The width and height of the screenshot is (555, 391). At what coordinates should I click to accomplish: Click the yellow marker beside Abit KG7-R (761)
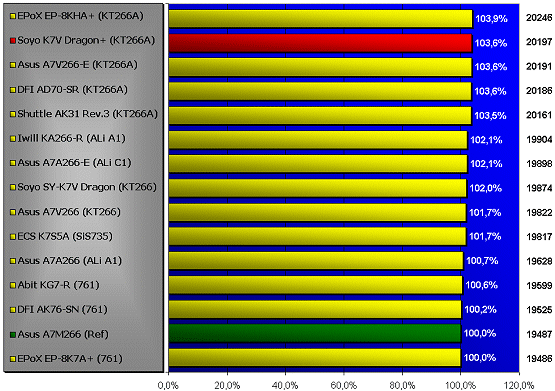(x=13, y=285)
